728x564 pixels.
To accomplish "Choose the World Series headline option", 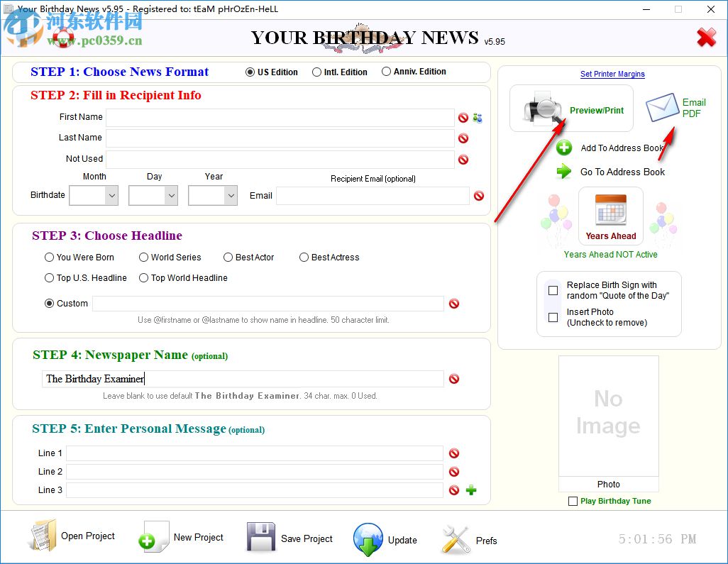I will point(143,258).
